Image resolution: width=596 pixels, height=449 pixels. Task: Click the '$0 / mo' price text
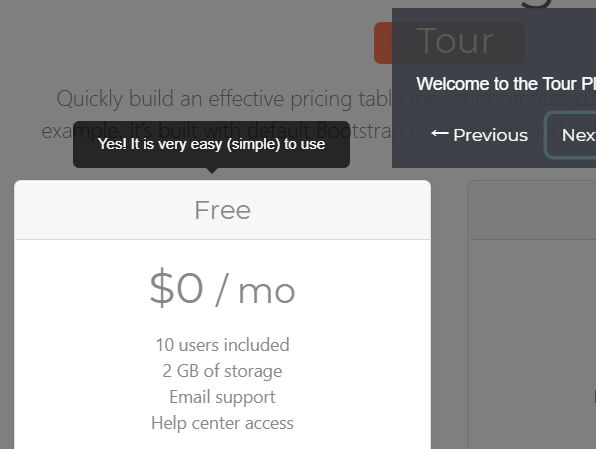tap(222, 288)
